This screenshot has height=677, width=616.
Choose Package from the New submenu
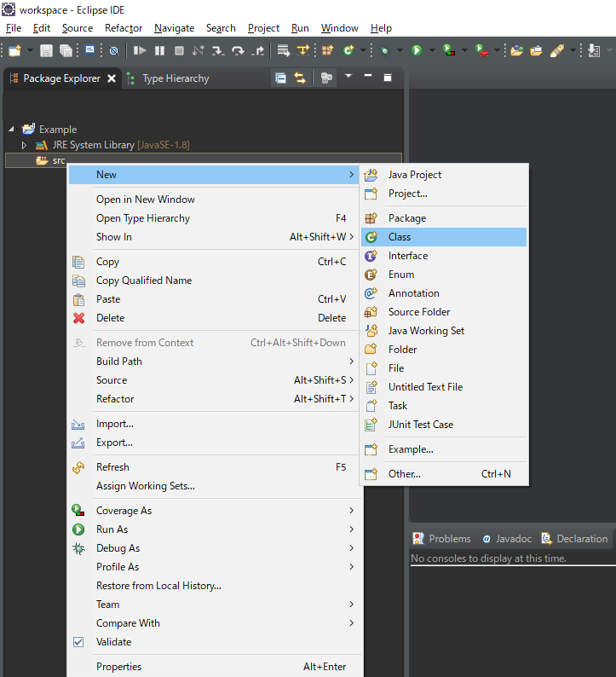tap(444, 218)
